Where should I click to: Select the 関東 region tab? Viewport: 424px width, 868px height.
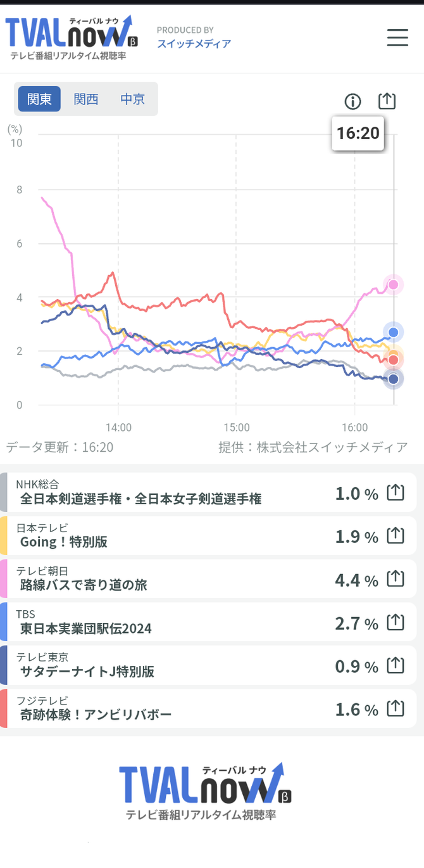point(39,99)
